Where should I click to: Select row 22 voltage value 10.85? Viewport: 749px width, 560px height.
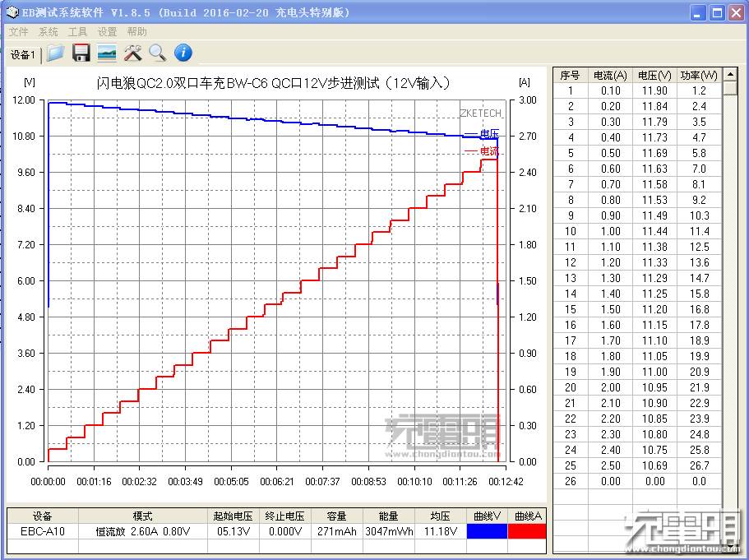pyautogui.click(x=655, y=419)
